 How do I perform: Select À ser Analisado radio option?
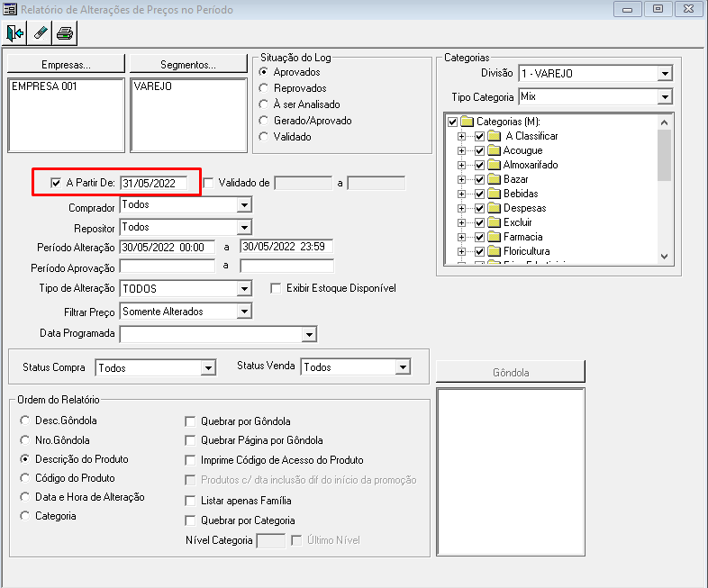point(264,104)
